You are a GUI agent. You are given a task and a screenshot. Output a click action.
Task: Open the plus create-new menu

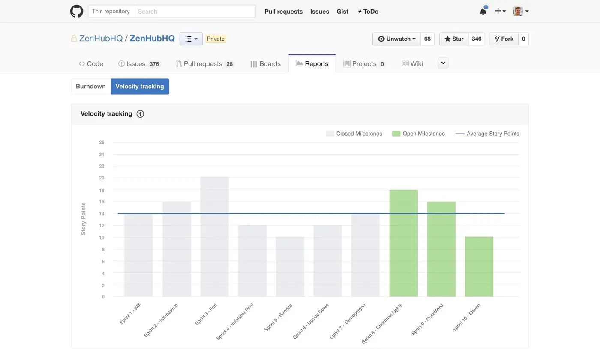click(500, 11)
